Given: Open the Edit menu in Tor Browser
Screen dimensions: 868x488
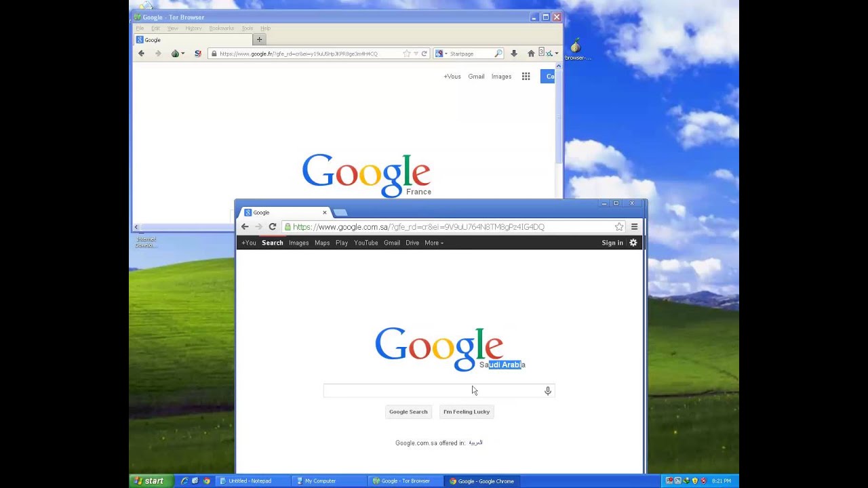Looking at the screenshot, I should tap(155, 28).
